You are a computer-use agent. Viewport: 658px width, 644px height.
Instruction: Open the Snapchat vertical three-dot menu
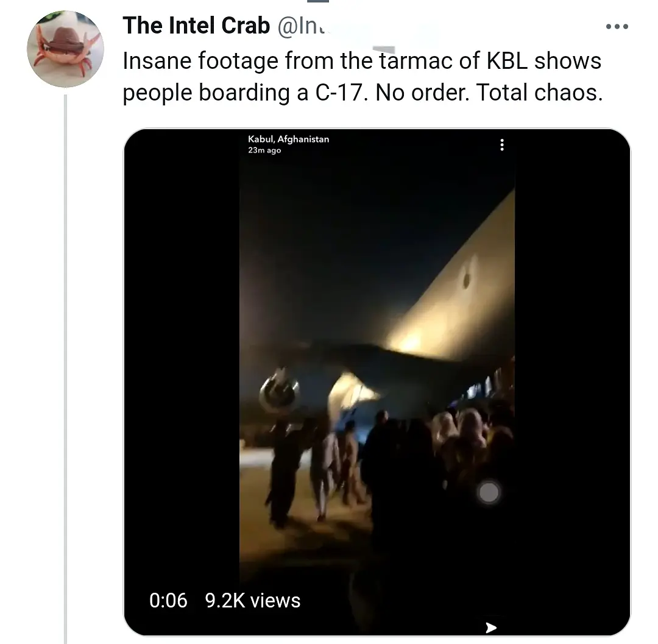coord(502,145)
